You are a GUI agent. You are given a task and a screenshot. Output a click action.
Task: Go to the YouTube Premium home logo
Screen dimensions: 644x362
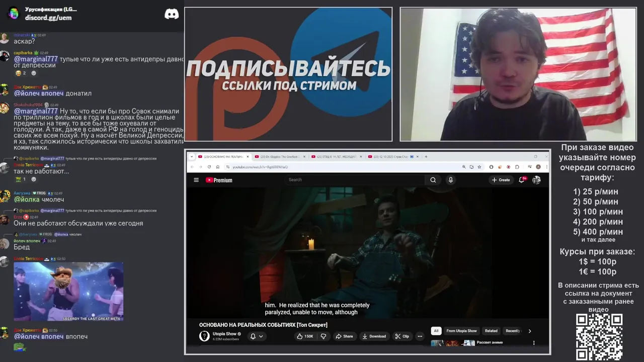tap(219, 180)
